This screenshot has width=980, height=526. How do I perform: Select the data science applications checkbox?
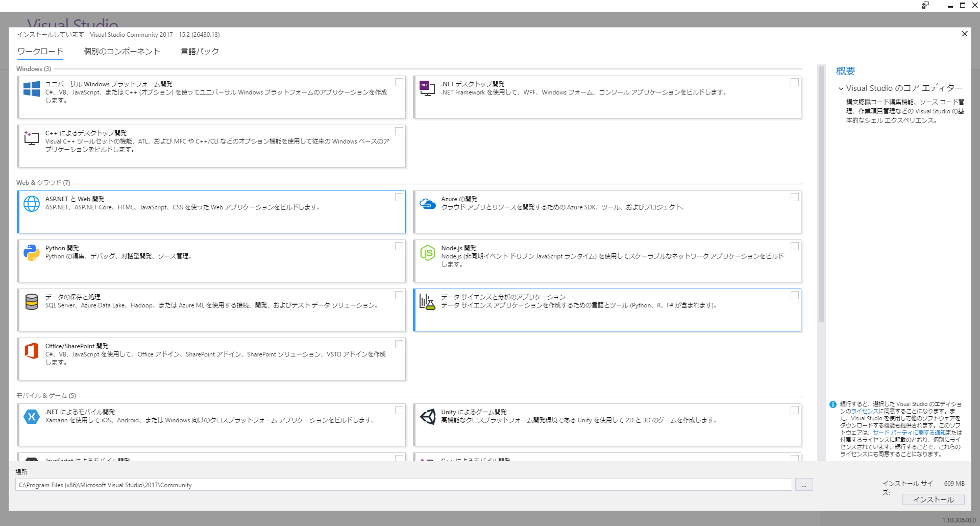coord(795,295)
